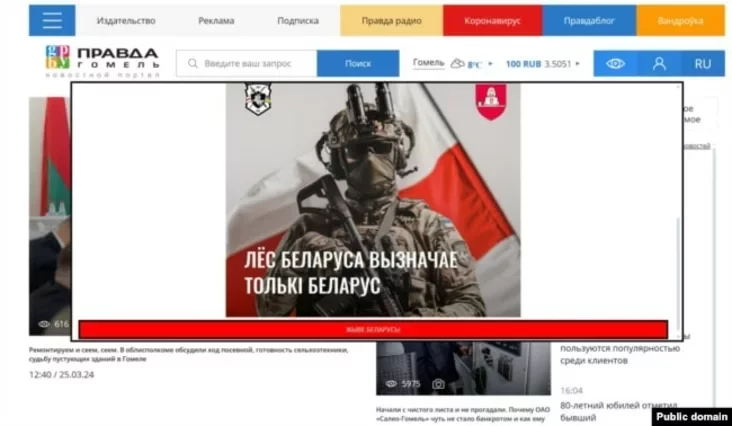Click the red Жыве Беларусь banner bar
This screenshot has height=426, width=732.
[372, 329]
